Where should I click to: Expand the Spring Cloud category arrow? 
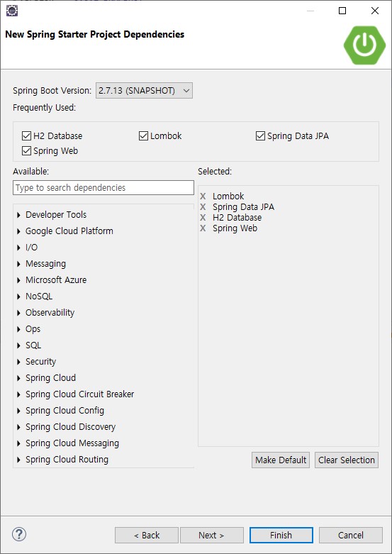18,377
